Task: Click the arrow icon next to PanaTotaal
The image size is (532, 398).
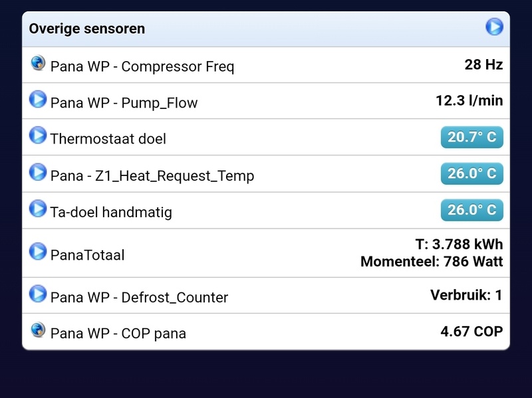Action: pyautogui.click(x=38, y=251)
